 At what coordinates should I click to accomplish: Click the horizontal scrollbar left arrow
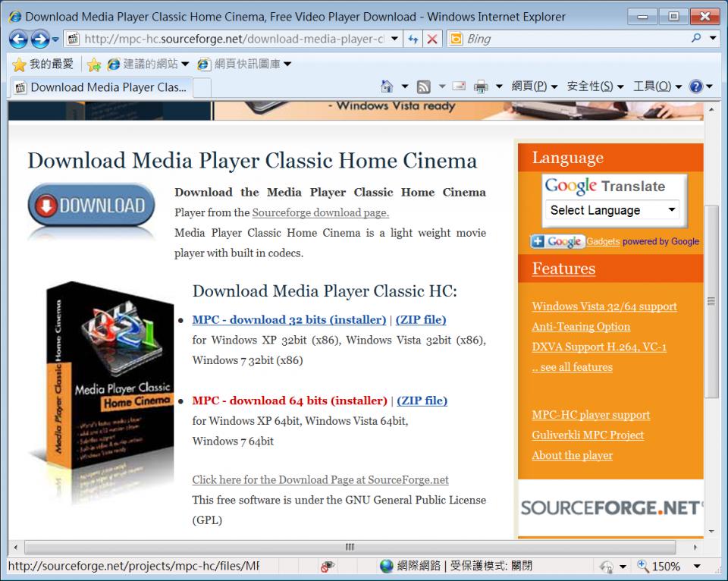point(15,547)
